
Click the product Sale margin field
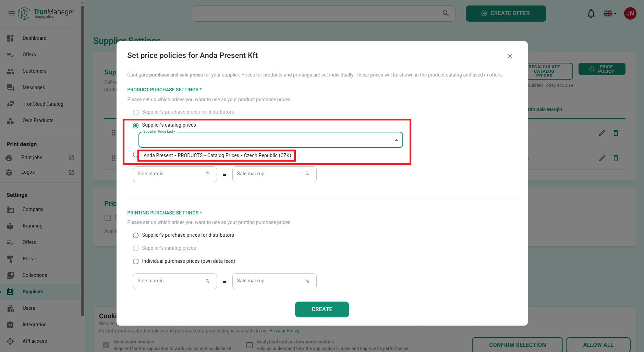coord(175,174)
